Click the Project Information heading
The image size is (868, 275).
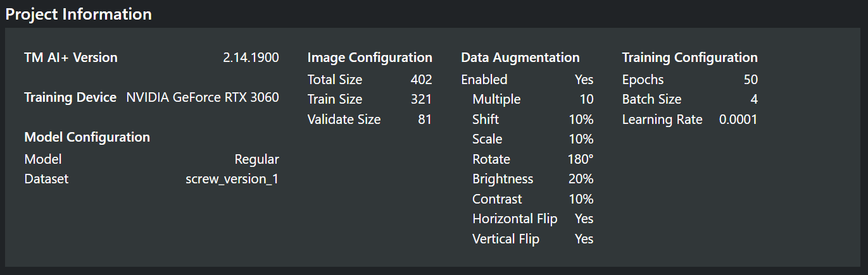(79, 14)
